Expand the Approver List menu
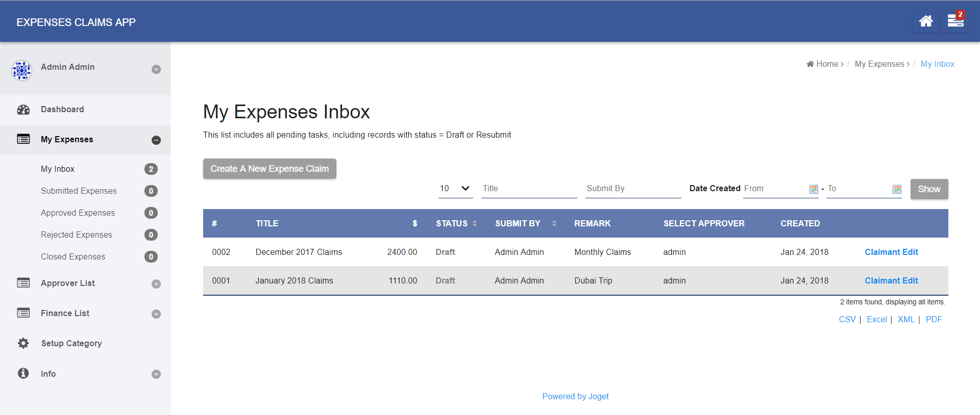 [x=156, y=284]
